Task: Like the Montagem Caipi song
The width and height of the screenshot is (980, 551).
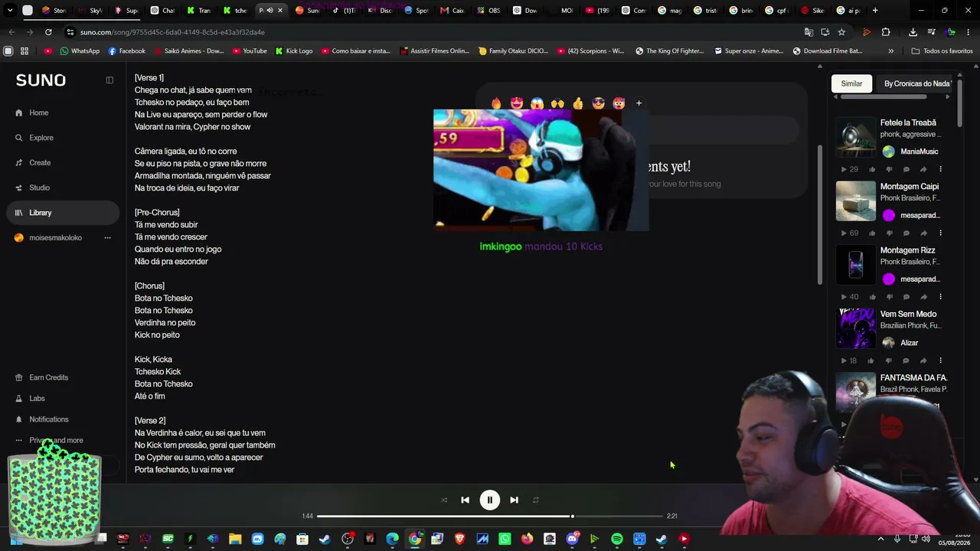Action: pyautogui.click(x=872, y=233)
